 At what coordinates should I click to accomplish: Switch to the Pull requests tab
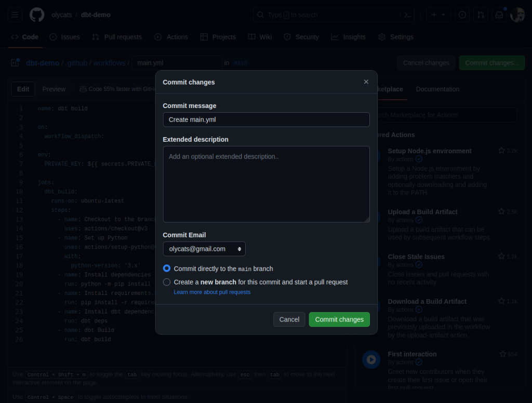[117, 37]
